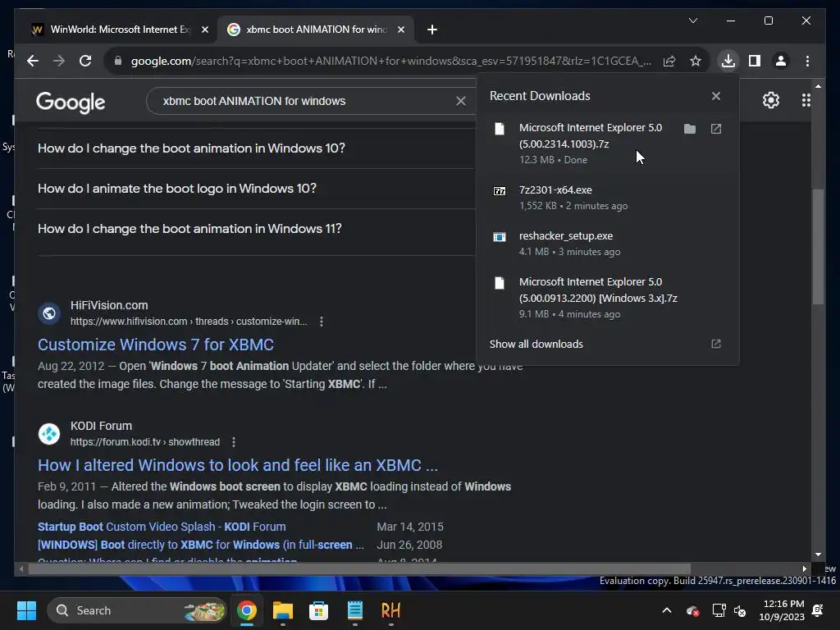Open Windows Start menu
The image size is (840, 630).
26,610
